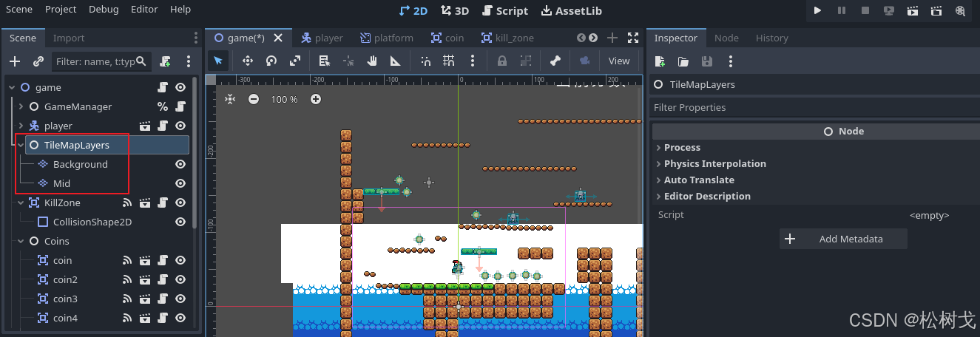The width and height of the screenshot is (980, 337).
Task: Switch to the Import dock tab
Action: click(69, 38)
